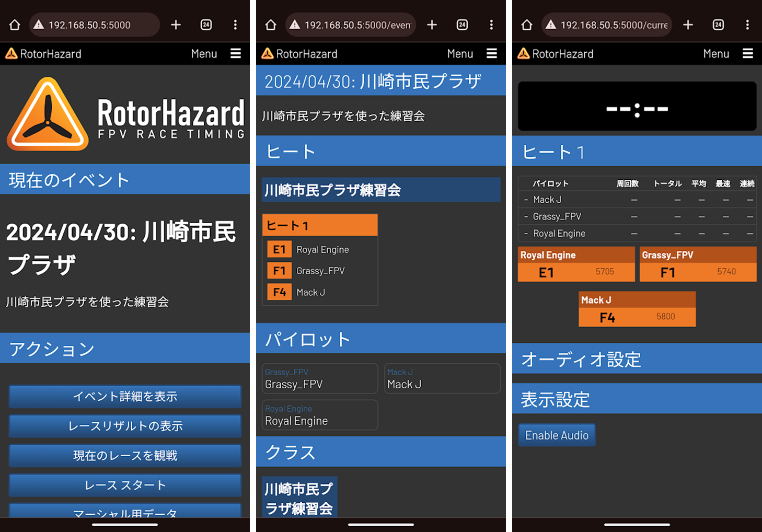Open browser overflow menu in left phone
The image size is (762, 532).
point(235,25)
